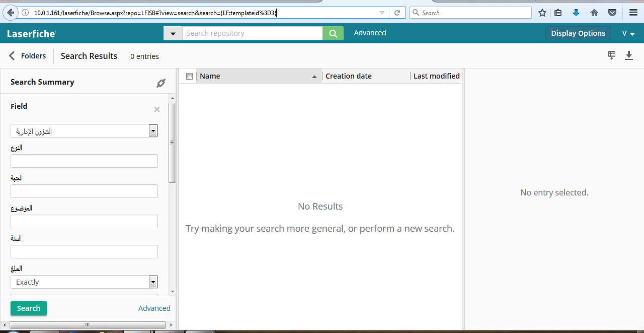Viewport: 644px width, 333px height.
Task: Click the Search repository input field
Action: click(252, 33)
